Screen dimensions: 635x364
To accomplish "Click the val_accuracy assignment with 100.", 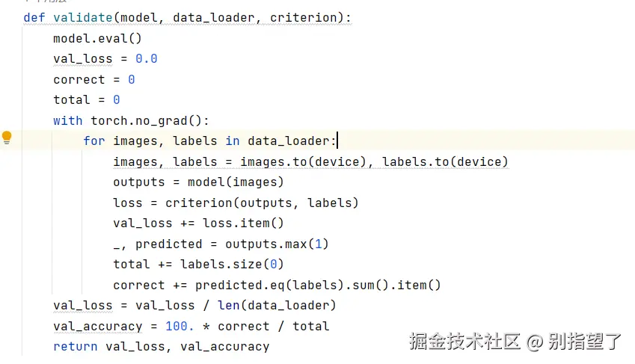I will point(191,326).
